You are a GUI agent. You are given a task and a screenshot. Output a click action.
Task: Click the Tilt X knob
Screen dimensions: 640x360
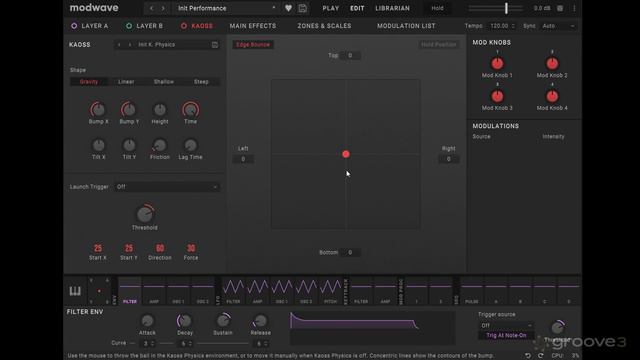click(x=98, y=145)
